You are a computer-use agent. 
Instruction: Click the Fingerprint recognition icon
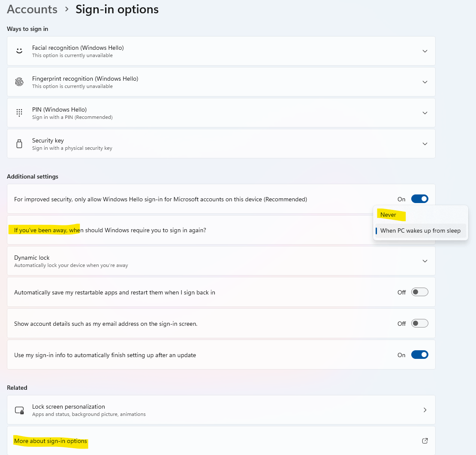coord(19,82)
